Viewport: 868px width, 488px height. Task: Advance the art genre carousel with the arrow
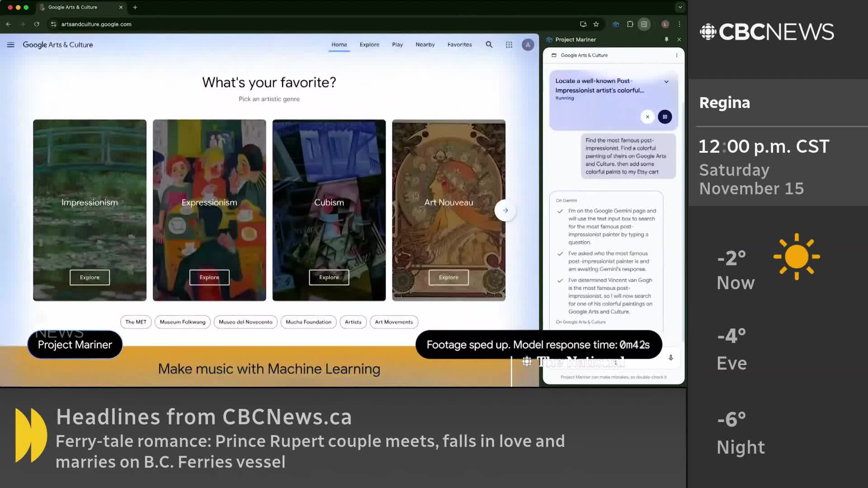[x=505, y=210]
